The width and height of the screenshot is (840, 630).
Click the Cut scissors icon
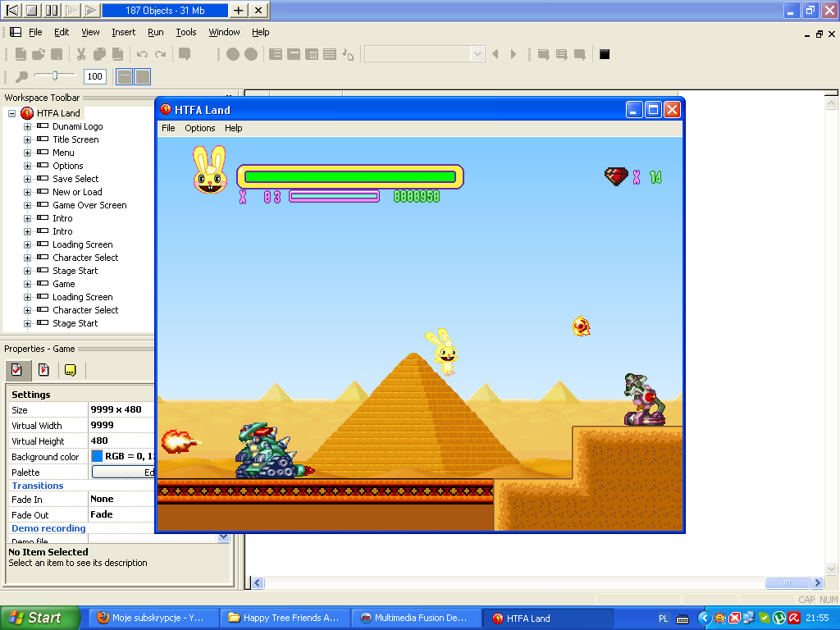pos(81,54)
